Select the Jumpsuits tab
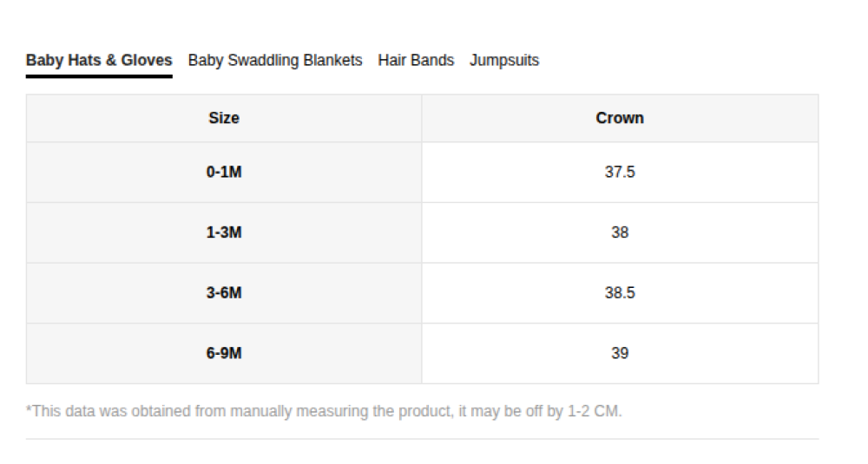Image resolution: width=868 pixels, height=464 pixels. [x=504, y=61]
